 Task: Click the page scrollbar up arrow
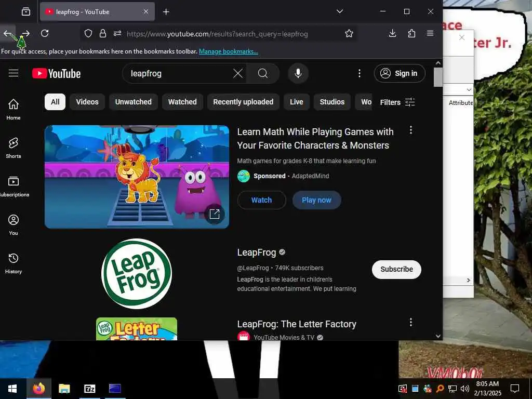click(x=438, y=63)
